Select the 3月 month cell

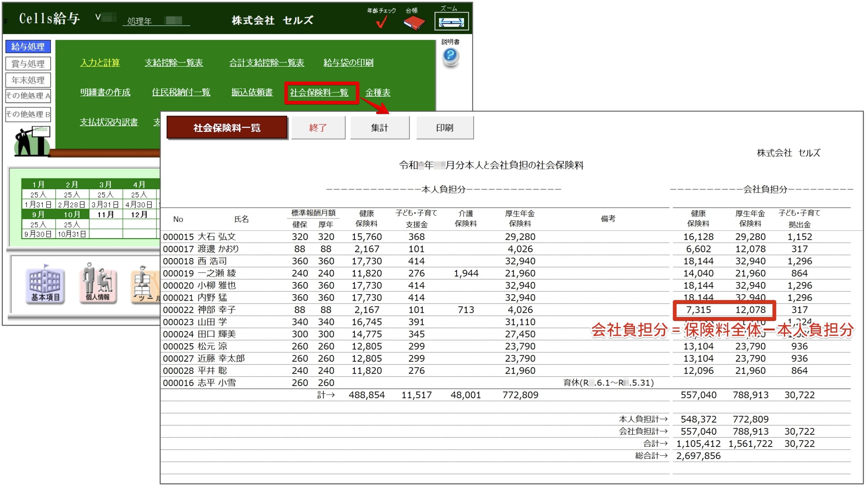(x=106, y=184)
